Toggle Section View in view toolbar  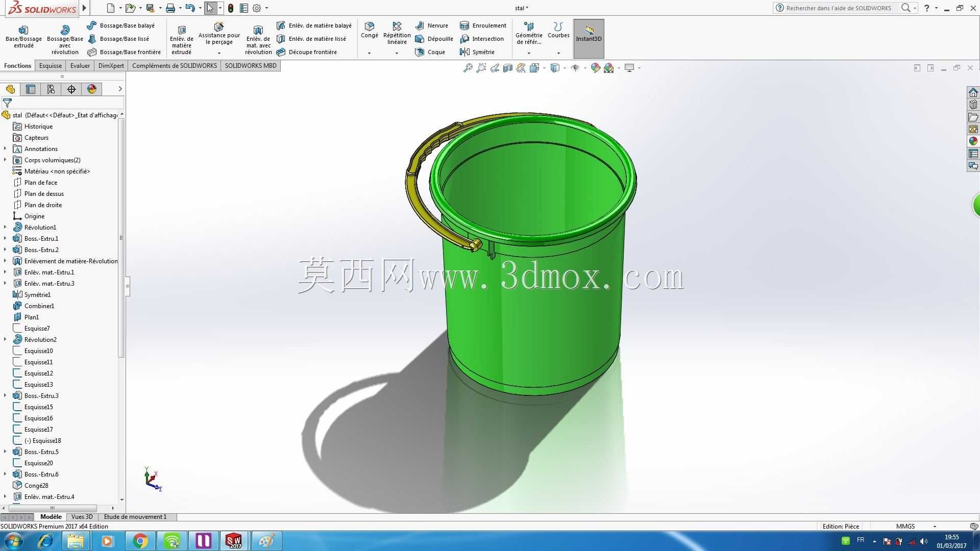507,68
